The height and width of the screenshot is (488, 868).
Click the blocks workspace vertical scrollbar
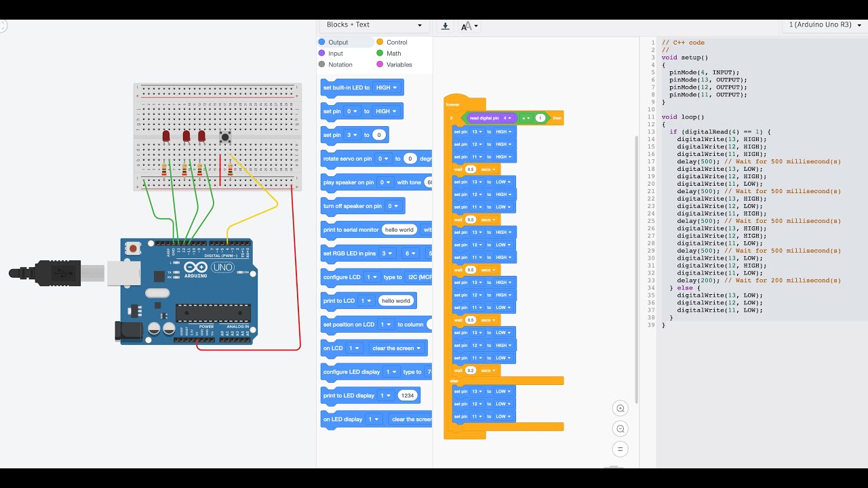coord(636,269)
